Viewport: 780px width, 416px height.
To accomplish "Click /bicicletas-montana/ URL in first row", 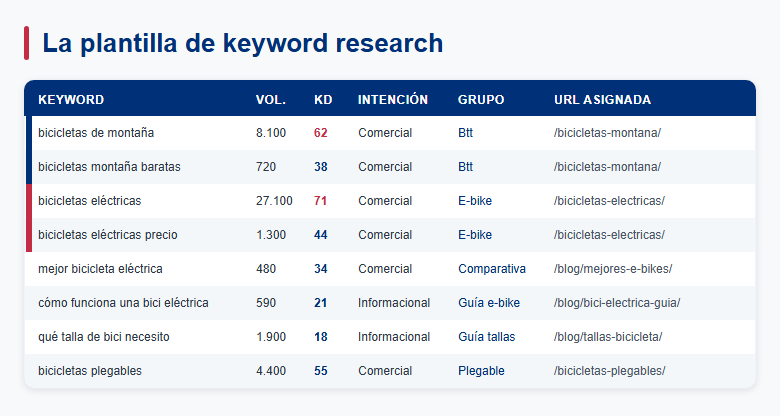I will pyautogui.click(x=607, y=133).
